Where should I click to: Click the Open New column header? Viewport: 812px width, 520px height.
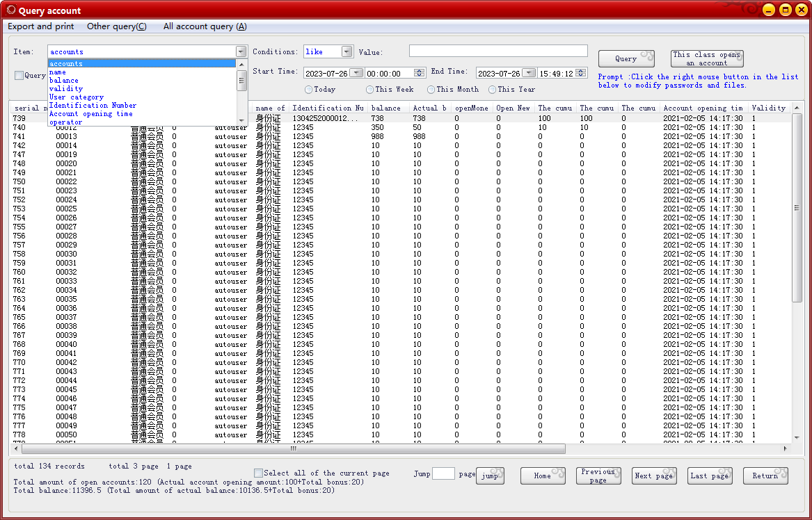(x=514, y=108)
